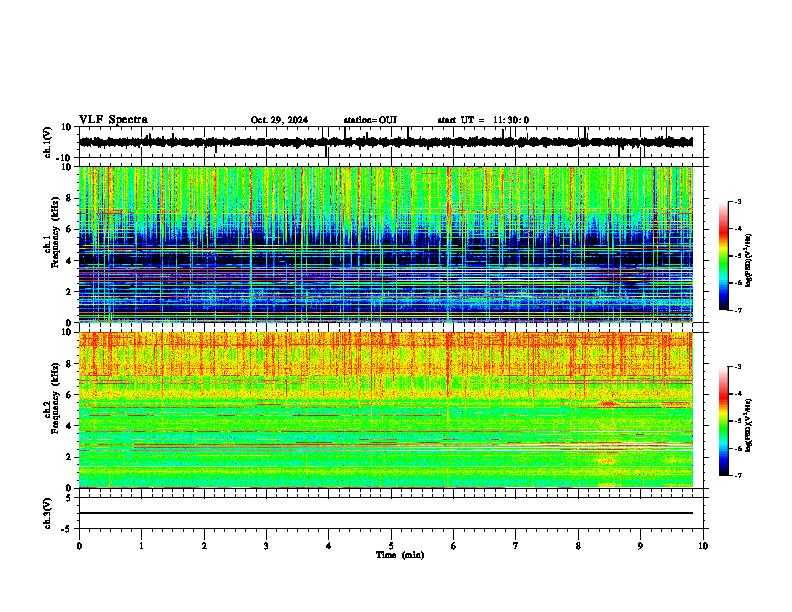Click the ch.1 spectrogram color scale bar
The height and width of the screenshot is (612, 792).
click(724, 256)
